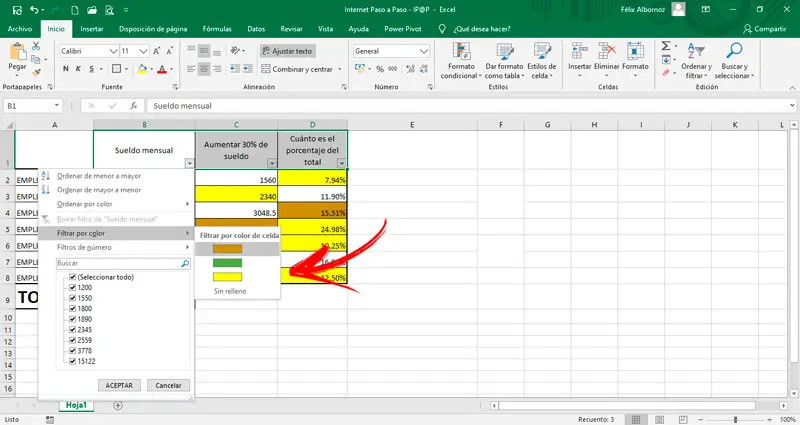Screen dimensions: 800x425
Task: Increase font size with large A icon
Action: tap(157, 51)
